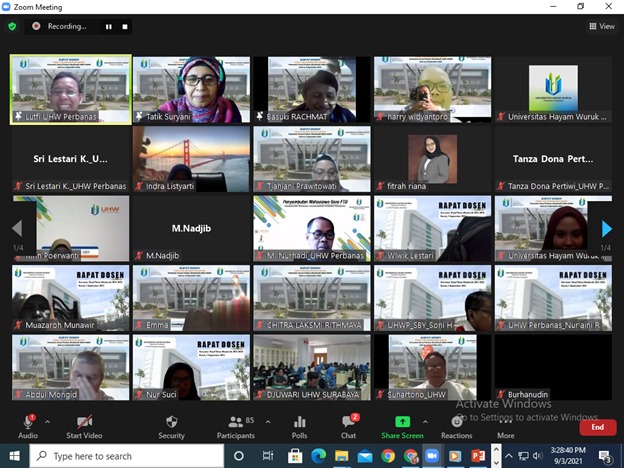Unmute microphone with the Audio button

pyautogui.click(x=28, y=427)
